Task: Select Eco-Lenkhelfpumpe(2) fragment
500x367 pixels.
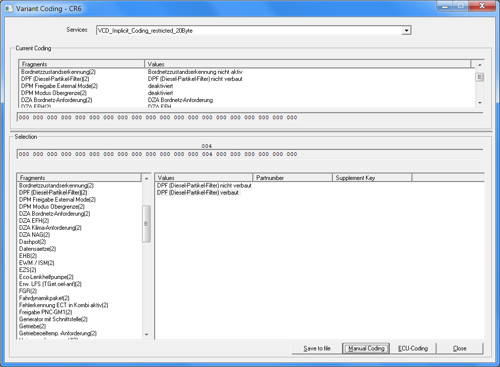Action: pyautogui.click(x=46, y=277)
